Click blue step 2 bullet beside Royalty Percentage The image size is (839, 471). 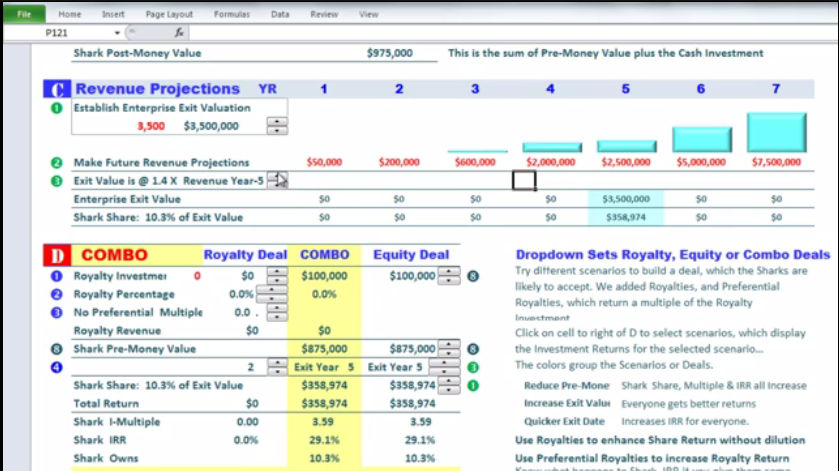pyautogui.click(x=56, y=294)
